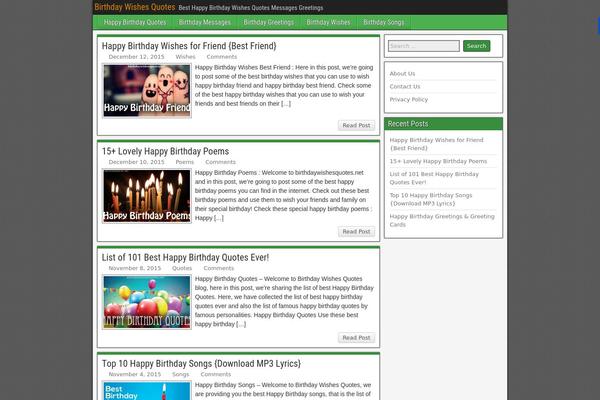600x400 pixels.
Task: Open the Best Birthday songs thumbnail
Action: (147, 390)
